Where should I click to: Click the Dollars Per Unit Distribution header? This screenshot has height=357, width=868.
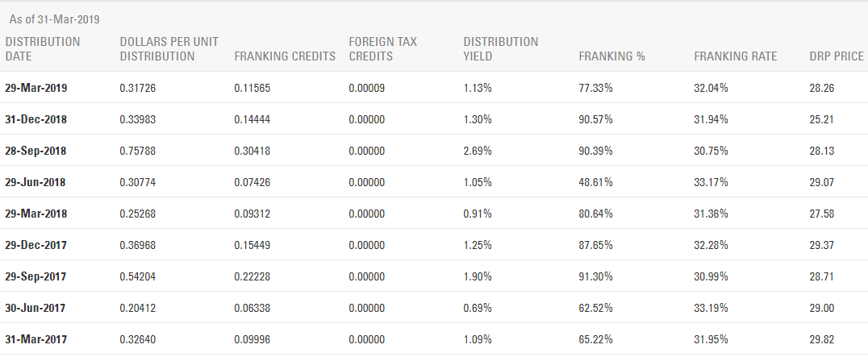coord(169,49)
